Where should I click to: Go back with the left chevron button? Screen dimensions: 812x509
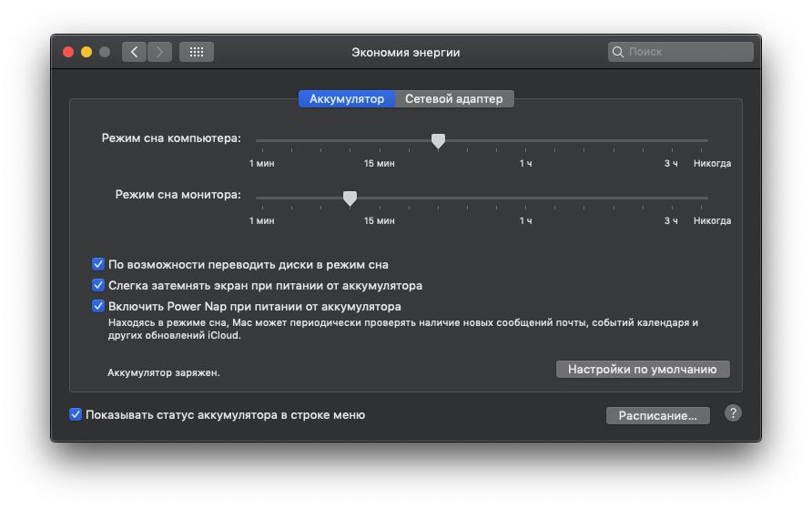[x=134, y=52]
